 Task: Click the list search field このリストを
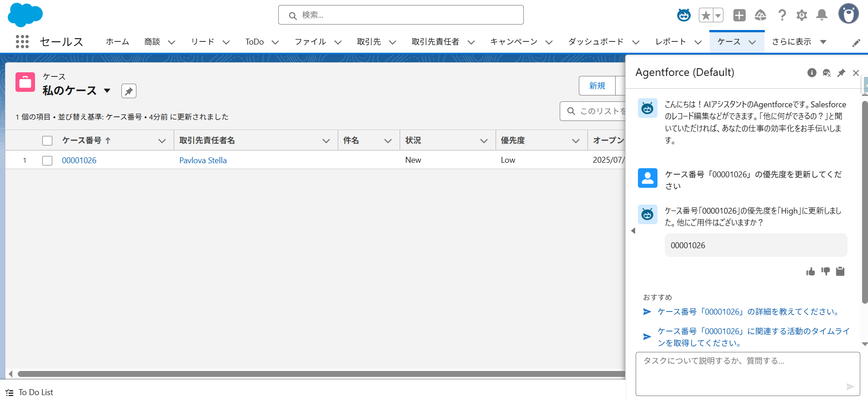[x=593, y=111]
